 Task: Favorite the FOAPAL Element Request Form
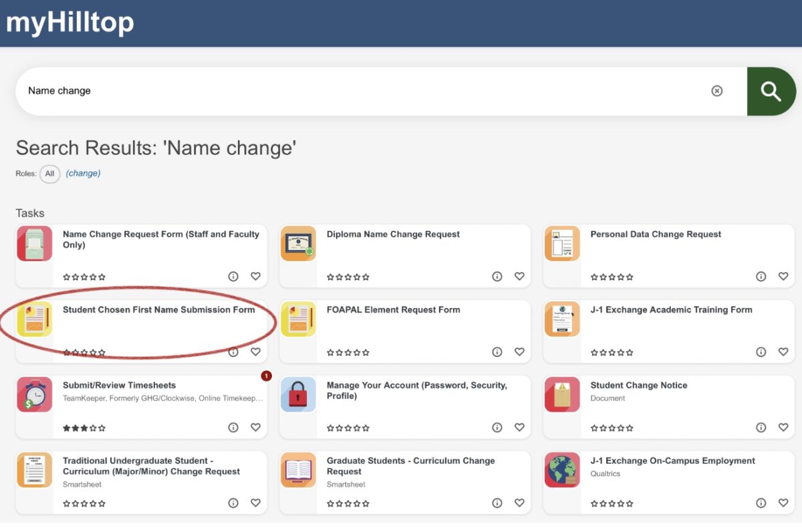(519, 352)
